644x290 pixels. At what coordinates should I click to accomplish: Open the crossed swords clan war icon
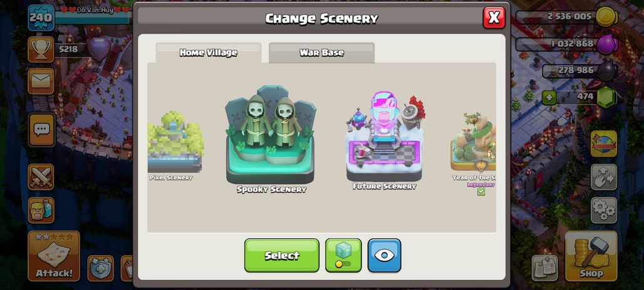41,177
